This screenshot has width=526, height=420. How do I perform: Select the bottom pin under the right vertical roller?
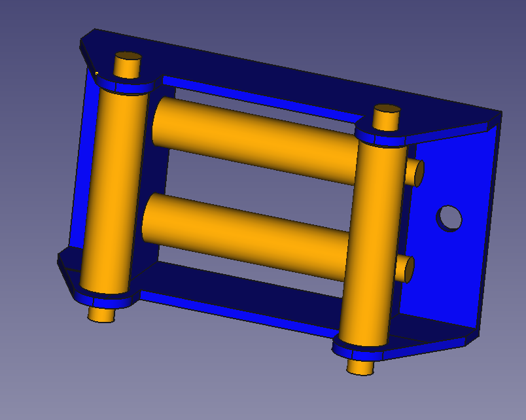[x=360, y=367]
